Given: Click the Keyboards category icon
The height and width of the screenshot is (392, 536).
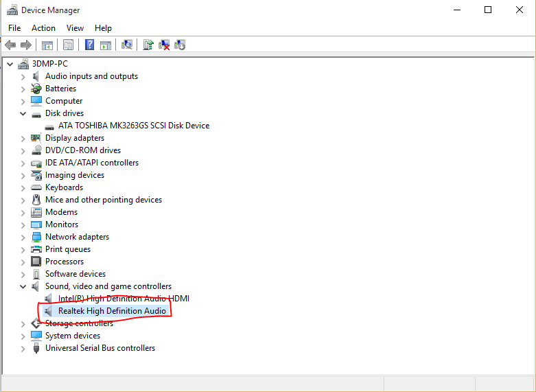Looking at the screenshot, I should click(x=36, y=187).
